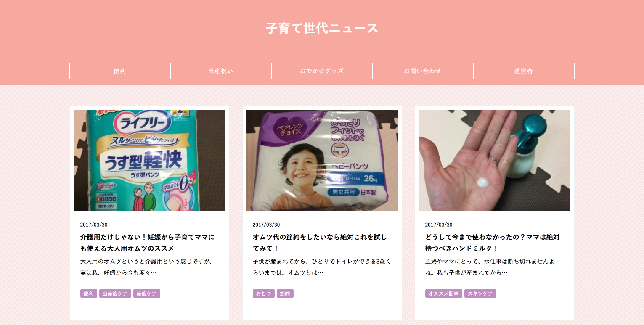Image resolution: width=644 pixels, height=325 pixels.
Task: Open the オムツ代の節約 article headline
Action: [x=320, y=243]
